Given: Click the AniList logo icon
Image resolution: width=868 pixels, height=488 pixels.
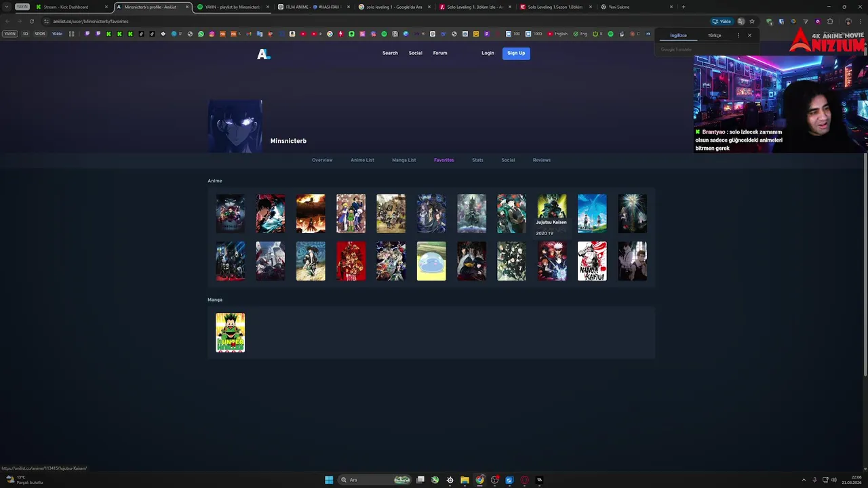Looking at the screenshot, I should [x=263, y=54].
